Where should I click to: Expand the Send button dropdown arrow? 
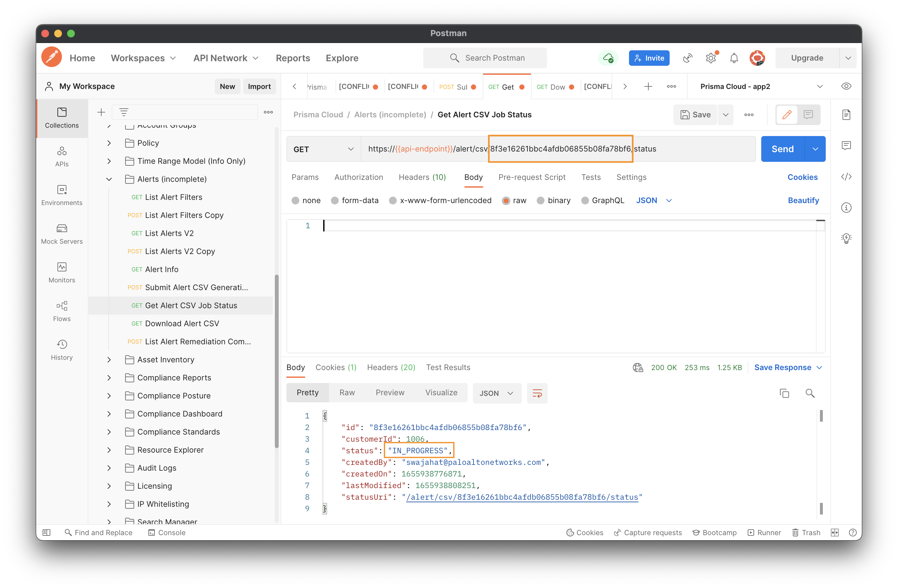[x=815, y=149]
